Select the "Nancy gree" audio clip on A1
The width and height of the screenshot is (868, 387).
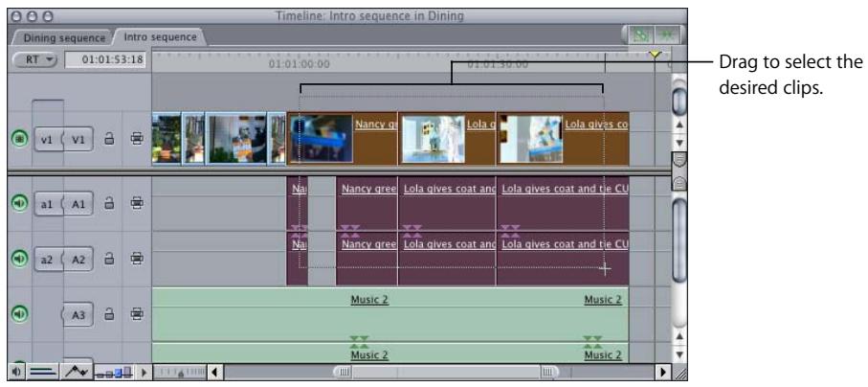pos(367,203)
